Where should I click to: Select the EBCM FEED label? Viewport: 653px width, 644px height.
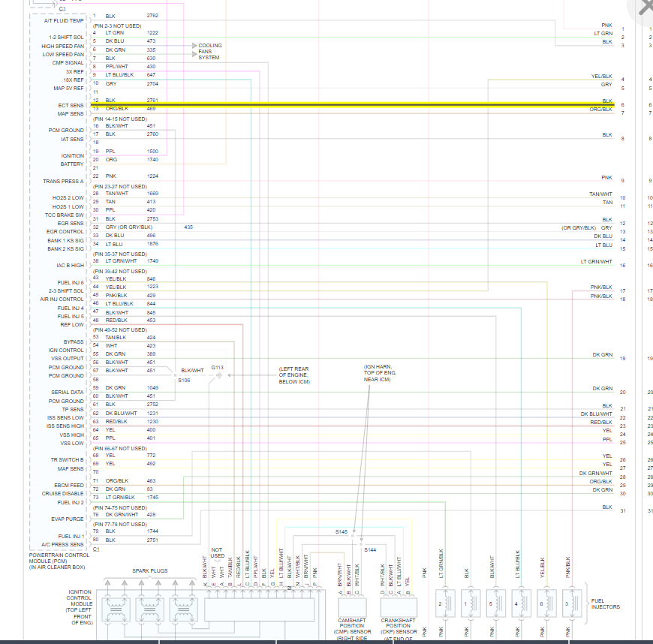(69, 486)
